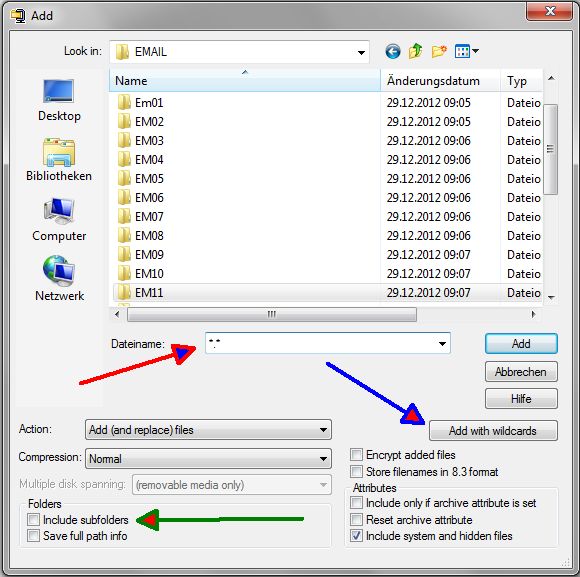This screenshot has width=580, height=577.
Task: Select Netzwerk in the places sidebar
Action: click(x=59, y=279)
